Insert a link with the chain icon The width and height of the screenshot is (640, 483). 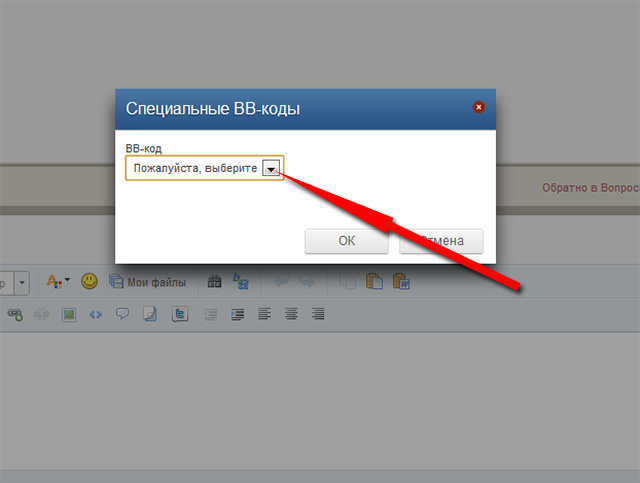tap(16, 314)
